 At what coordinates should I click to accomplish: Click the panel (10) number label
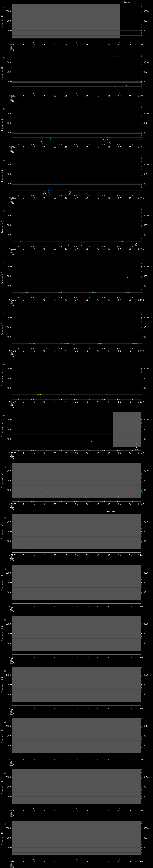(x=4, y=466)
